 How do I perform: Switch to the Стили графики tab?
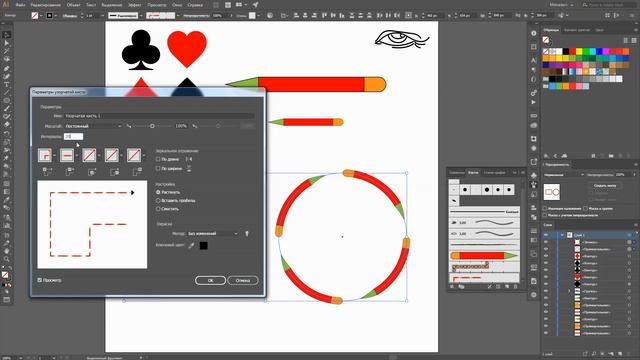(494, 173)
